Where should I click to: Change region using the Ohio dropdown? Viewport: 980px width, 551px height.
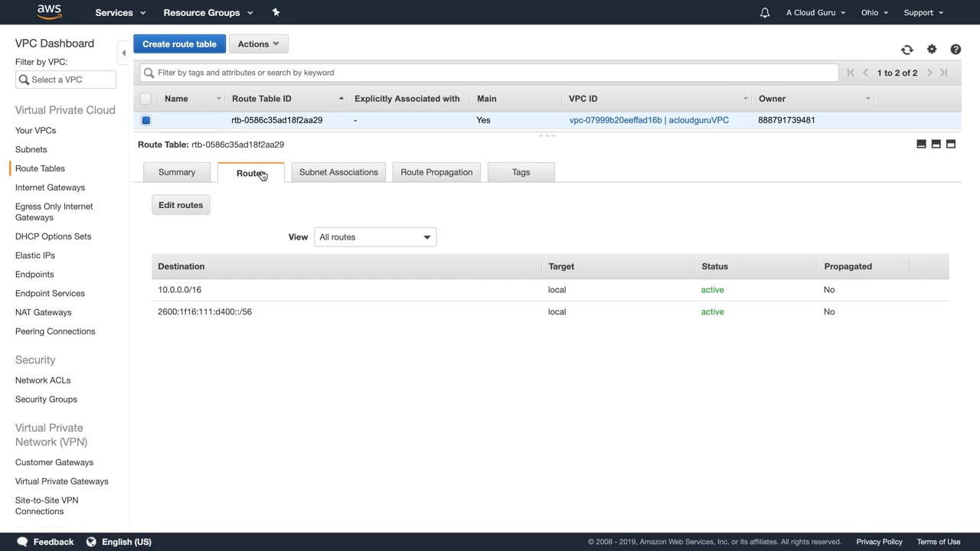pyautogui.click(x=874, y=12)
